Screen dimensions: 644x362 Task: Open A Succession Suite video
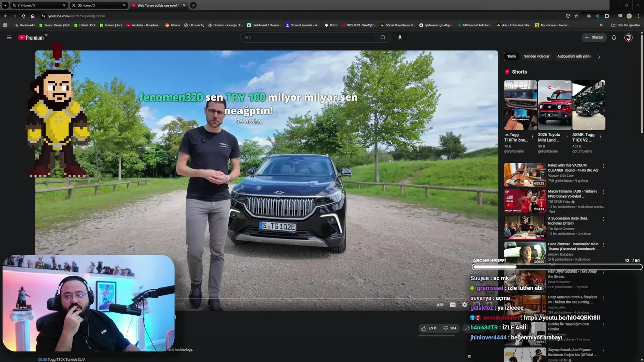coord(525,227)
